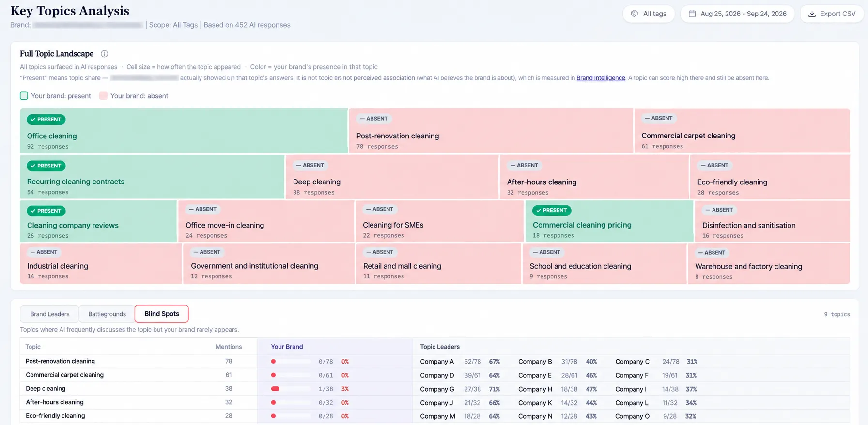Open the Battlegrounds tab
This screenshot has width=868, height=425.
click(x=107, y=314)
